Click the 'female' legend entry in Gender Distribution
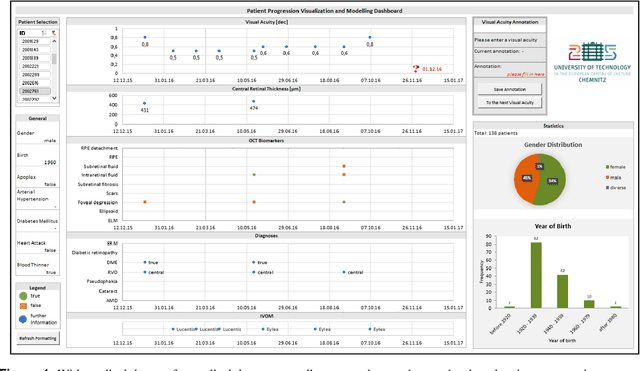The image size is (640, 371). [x=616, y=167]
